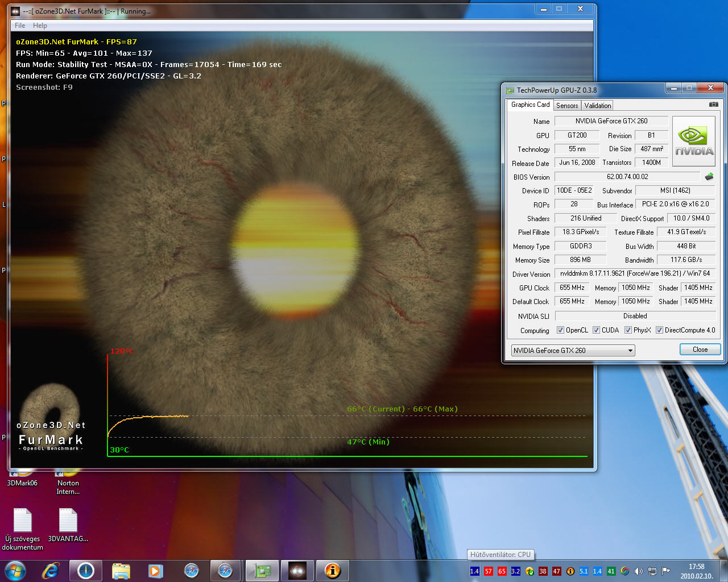Click the Texture Fillrate value 41.9 GTexel/s
This screenshot has width=728, height=582.
coord(686,232)
